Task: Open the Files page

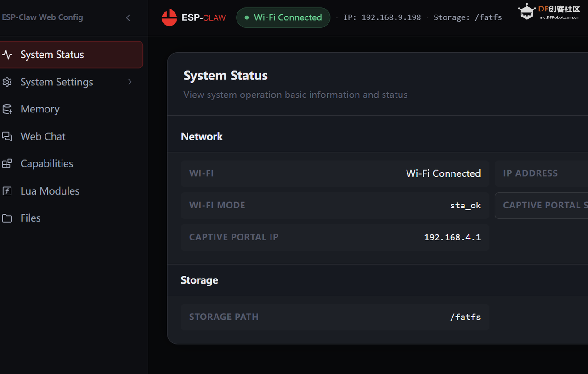Action: 71,218
